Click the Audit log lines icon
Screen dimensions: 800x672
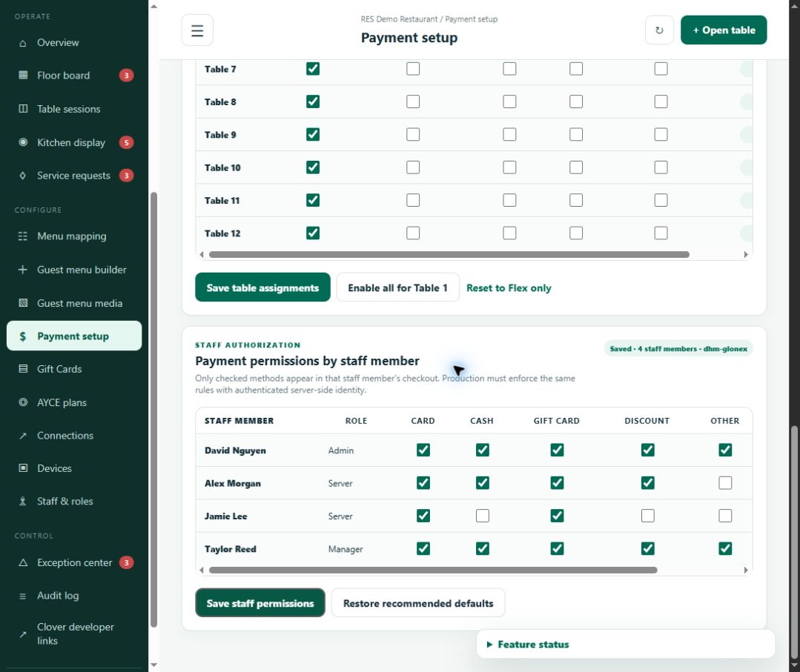(x=23, y=596)
